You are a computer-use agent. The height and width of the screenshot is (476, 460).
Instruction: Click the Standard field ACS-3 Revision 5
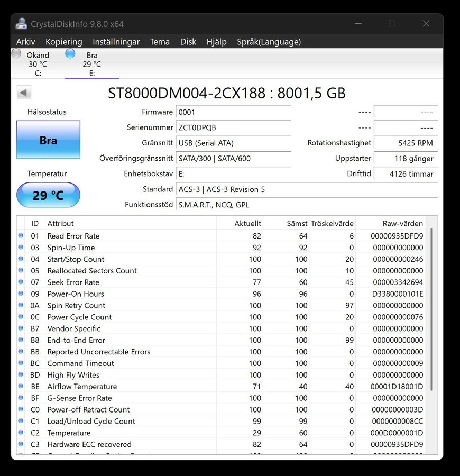(307, 189)
